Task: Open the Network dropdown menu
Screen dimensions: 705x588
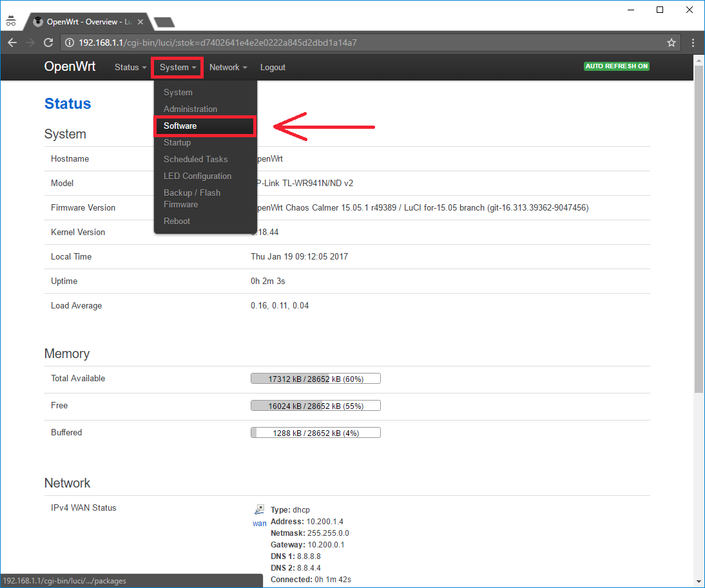Action: click(x=228, y=67)
